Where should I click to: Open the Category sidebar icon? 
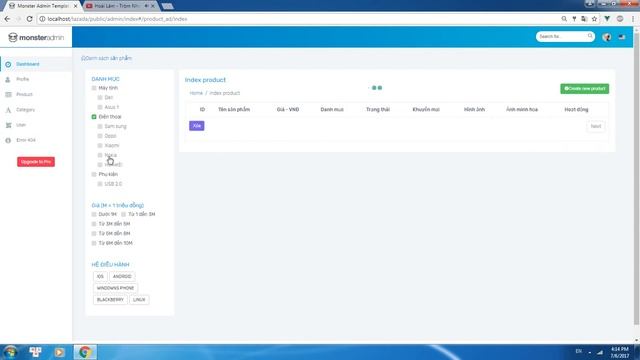click(8, 110)
